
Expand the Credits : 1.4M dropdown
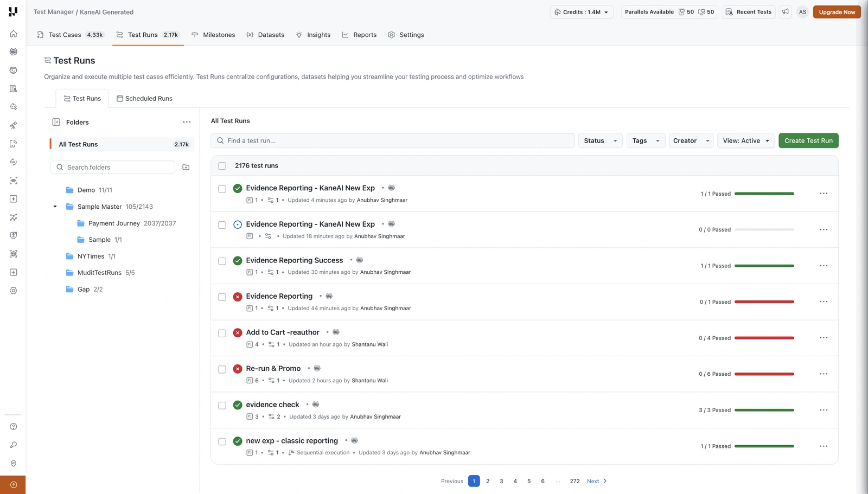coord(582,12)
